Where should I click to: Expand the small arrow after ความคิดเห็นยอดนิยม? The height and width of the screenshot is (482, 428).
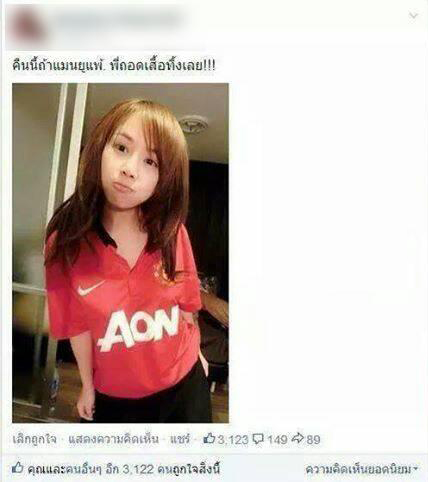(x=415, y=469)
